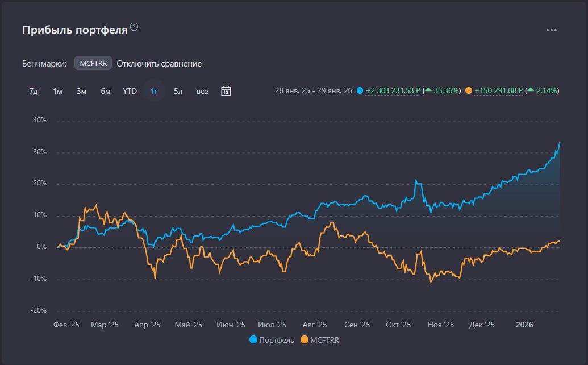Choose the 5л time range
588x365 pixels.
[178, 91]
